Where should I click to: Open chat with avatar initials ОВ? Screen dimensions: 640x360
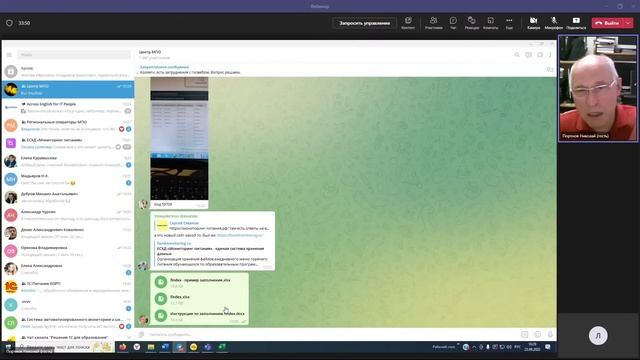coord(68,251)
